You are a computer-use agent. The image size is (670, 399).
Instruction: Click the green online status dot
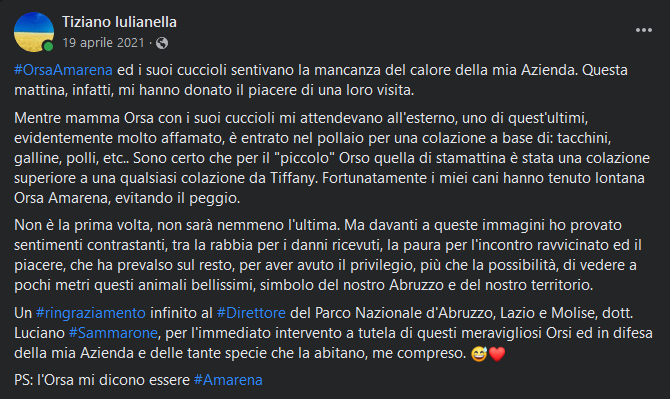48,46
